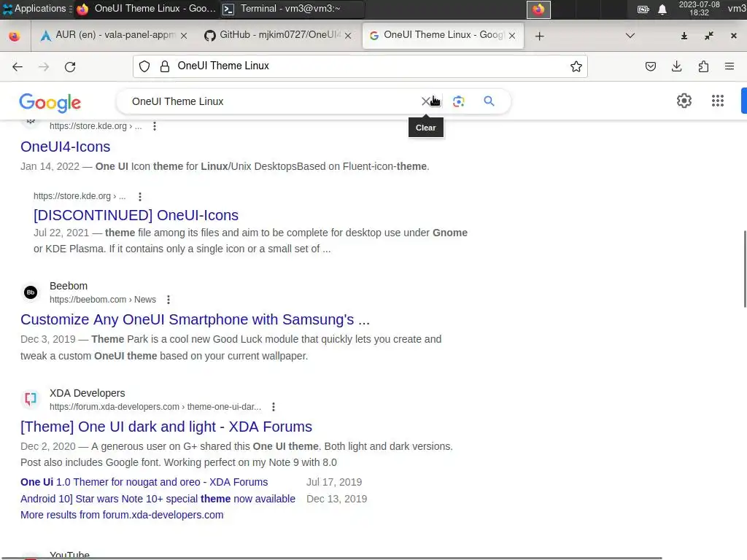The height and width of the screenshot is (560, 747).
Task: Open One UI dark and light XDA link
Action: 166,427
